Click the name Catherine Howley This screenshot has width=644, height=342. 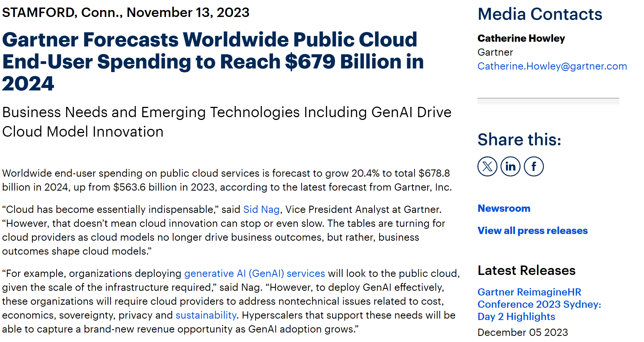click(521, 38)
